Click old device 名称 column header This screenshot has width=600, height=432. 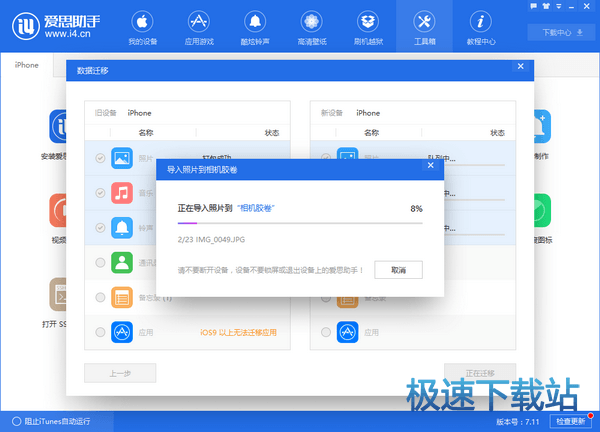[x=146, y=133]
